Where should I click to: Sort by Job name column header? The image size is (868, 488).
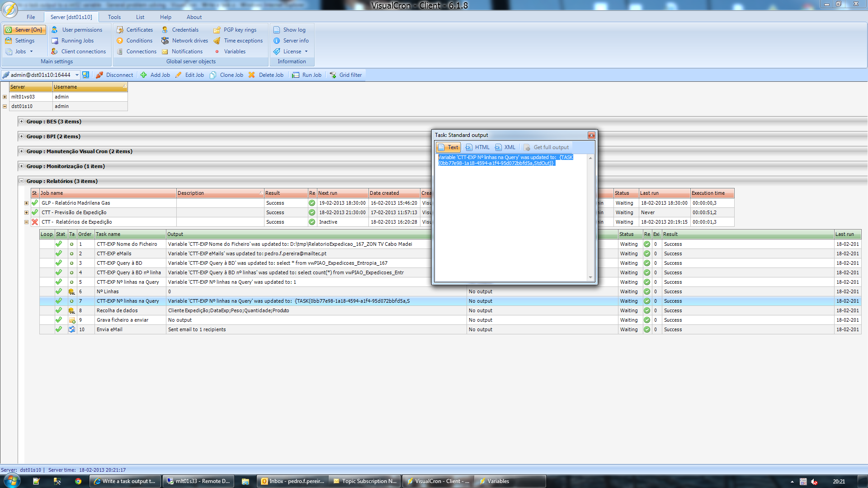(108, 193)
